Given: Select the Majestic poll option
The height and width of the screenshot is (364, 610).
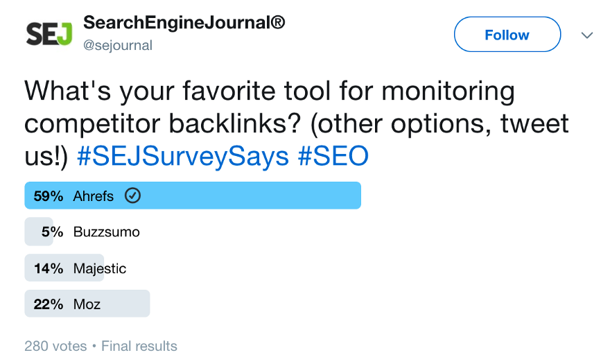Looking at the screenshot, I should click(76, 268).
